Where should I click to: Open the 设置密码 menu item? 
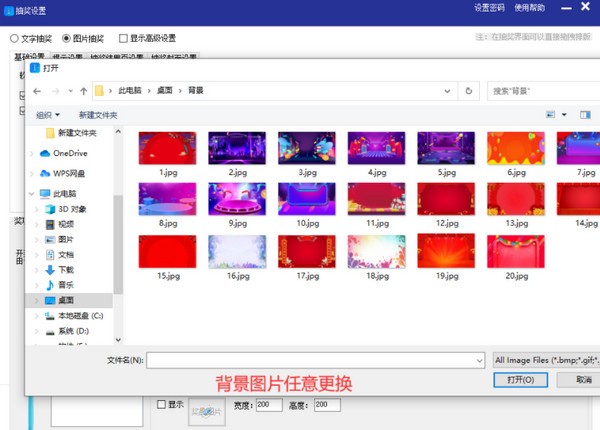(489, 8)
